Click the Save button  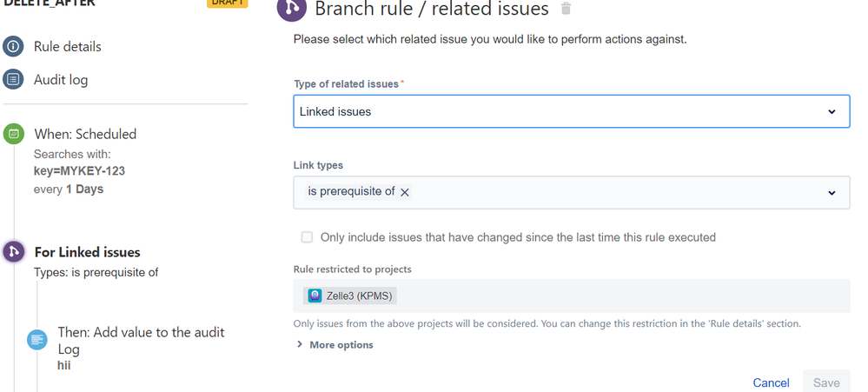pos(826,382)
